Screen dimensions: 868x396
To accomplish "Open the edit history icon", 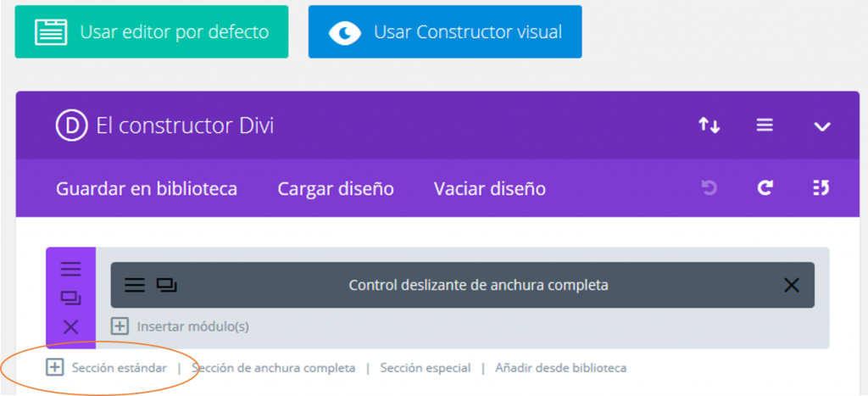I will [x=820, y=188].
